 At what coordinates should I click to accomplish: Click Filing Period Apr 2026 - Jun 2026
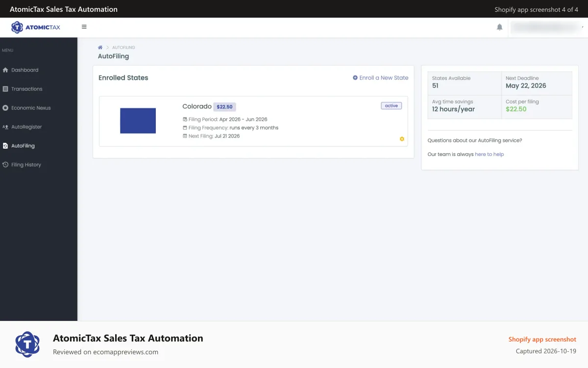pos(228,119)
